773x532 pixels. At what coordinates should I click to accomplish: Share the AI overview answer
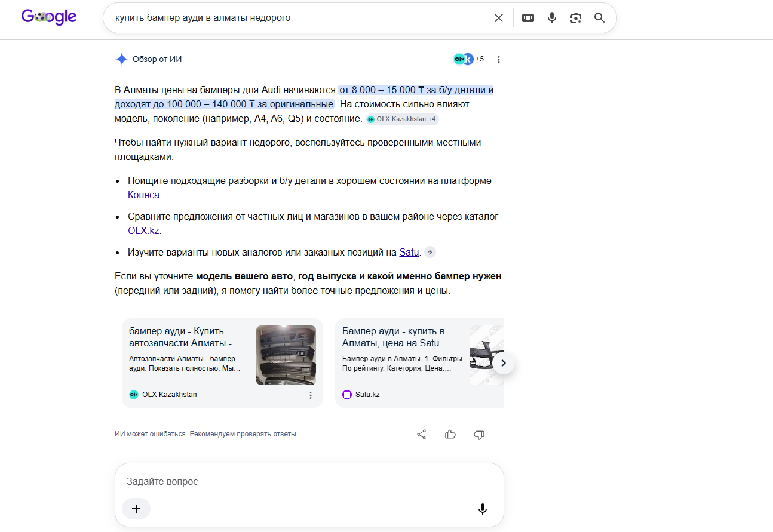click(x=422, y=434)
